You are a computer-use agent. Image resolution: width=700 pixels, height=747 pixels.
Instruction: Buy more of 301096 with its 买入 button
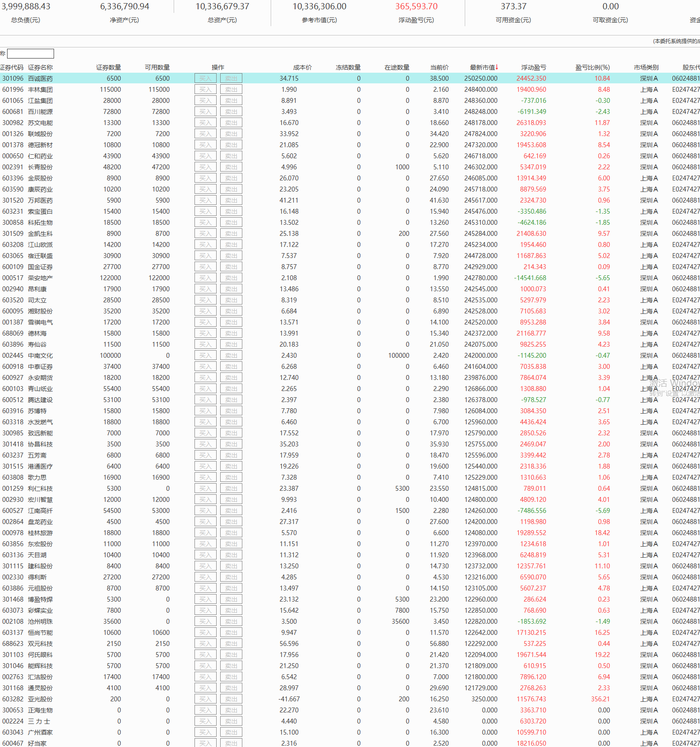coord(206,78)
